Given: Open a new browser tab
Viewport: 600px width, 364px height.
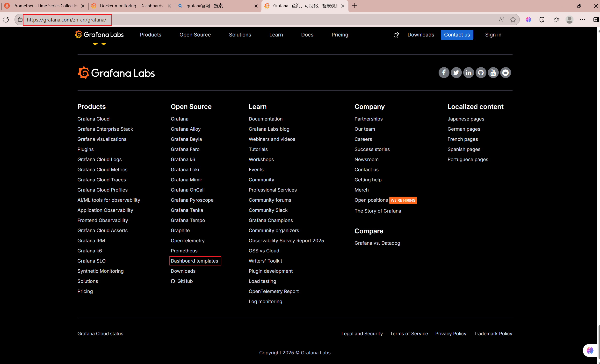Looking at the screenshot, I should tap(354, 6).
